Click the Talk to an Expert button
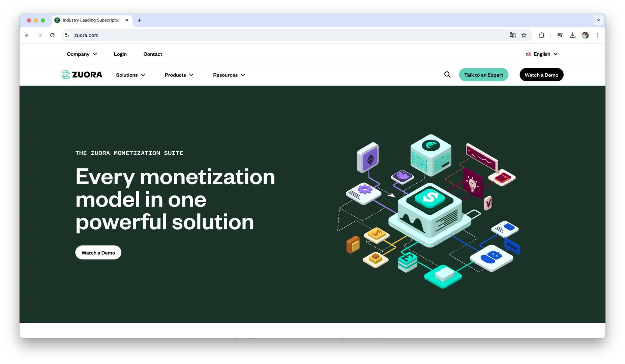The width and height of the screenshot is (625, 364). [483, 75]
